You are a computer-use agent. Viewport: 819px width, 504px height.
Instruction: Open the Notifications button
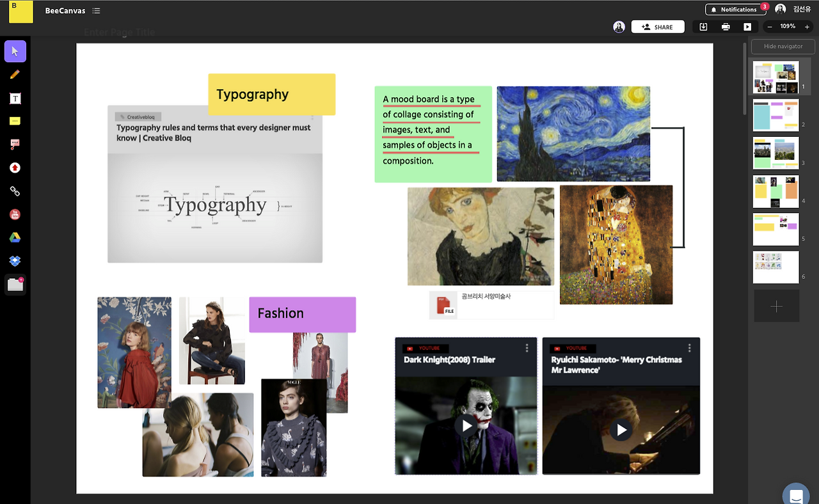point(735,10)
